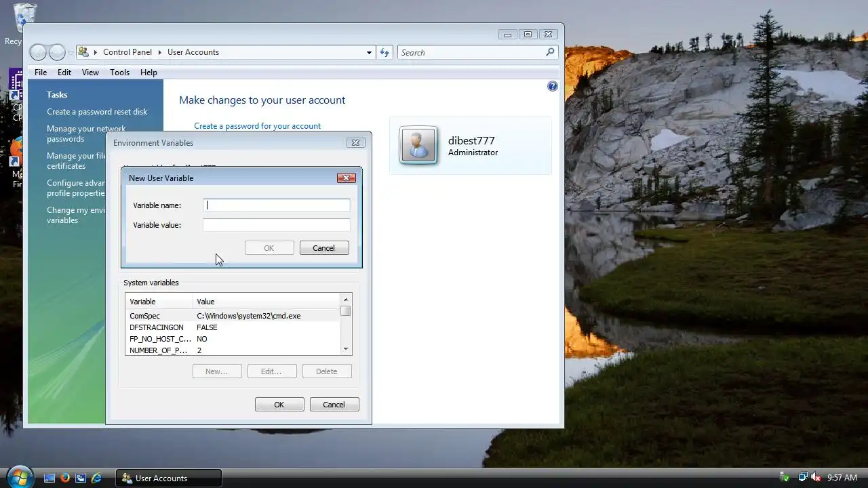Click C:\Windows\system32\cmd.exe value cell
868x488 pixels.
click(249, 316)
